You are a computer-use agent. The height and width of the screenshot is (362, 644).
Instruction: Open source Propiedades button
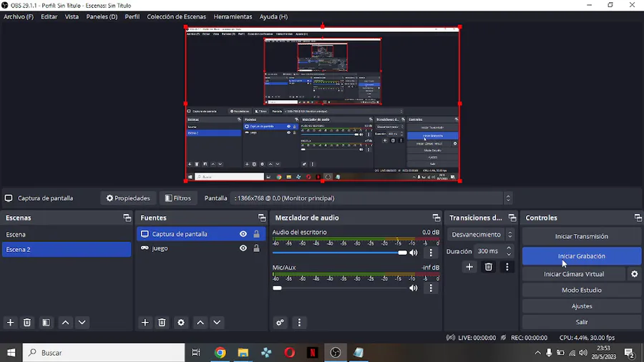pyautogui.click(x=128, y=198)
